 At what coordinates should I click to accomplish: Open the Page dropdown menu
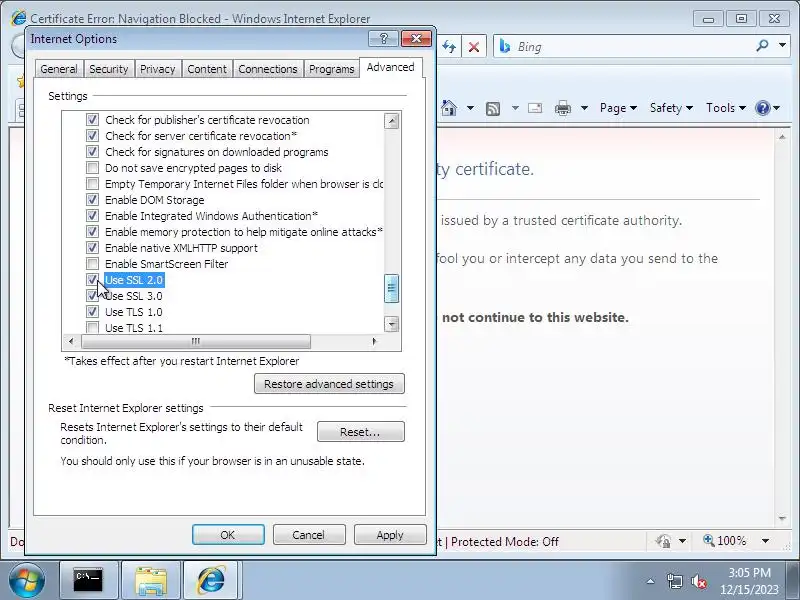(x=618, y=108)
